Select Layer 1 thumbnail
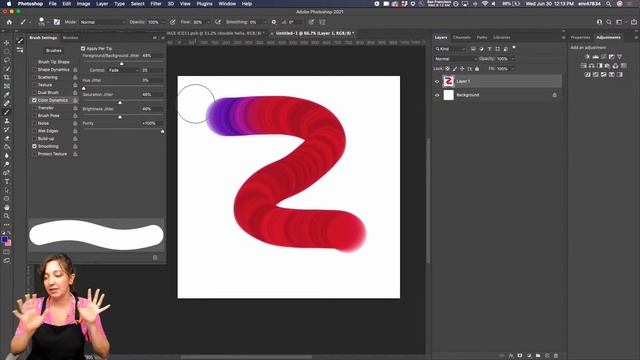The image size is (640, 360). pos(449,81)
